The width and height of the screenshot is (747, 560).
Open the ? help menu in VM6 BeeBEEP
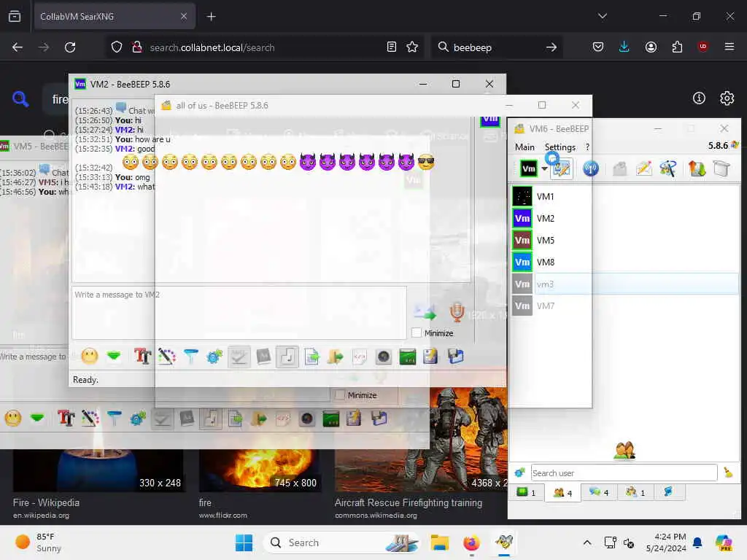(x=587, y=147)
